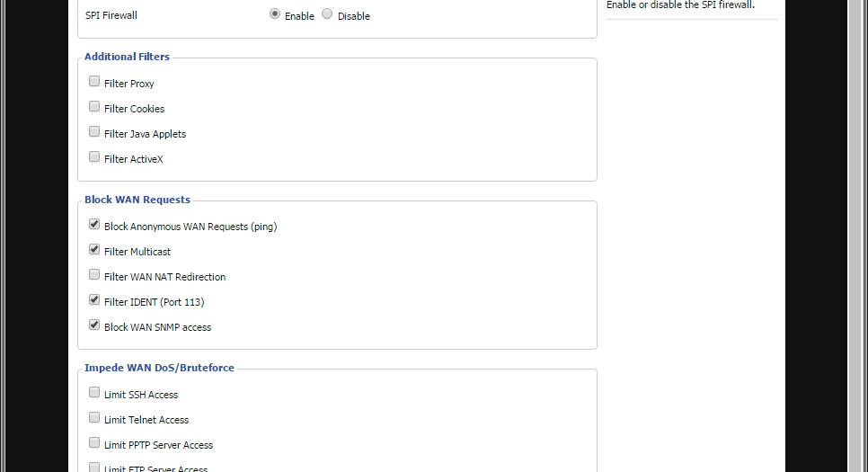
Task: Enable Filter WAN NAT Redirection
Action: 94,275
